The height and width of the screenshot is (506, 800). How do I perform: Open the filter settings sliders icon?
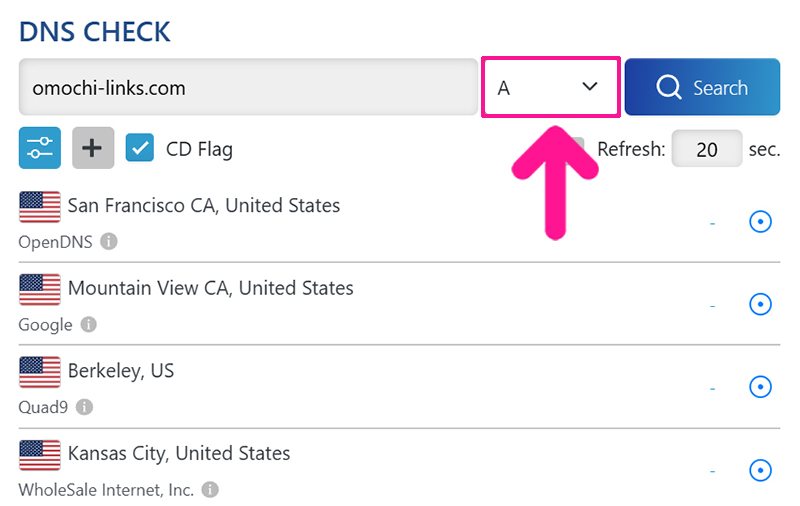pyautogui.click(x=40, y=148)
